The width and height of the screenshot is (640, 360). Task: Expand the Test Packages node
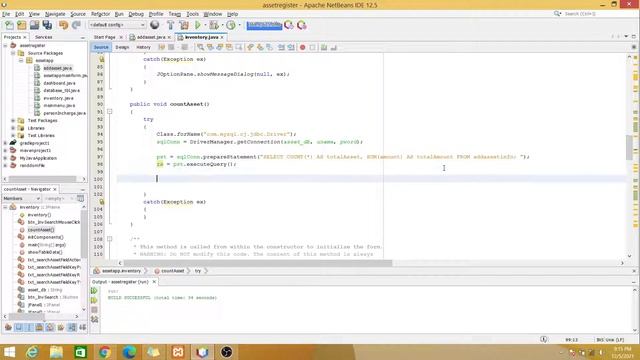click(13, 121)
